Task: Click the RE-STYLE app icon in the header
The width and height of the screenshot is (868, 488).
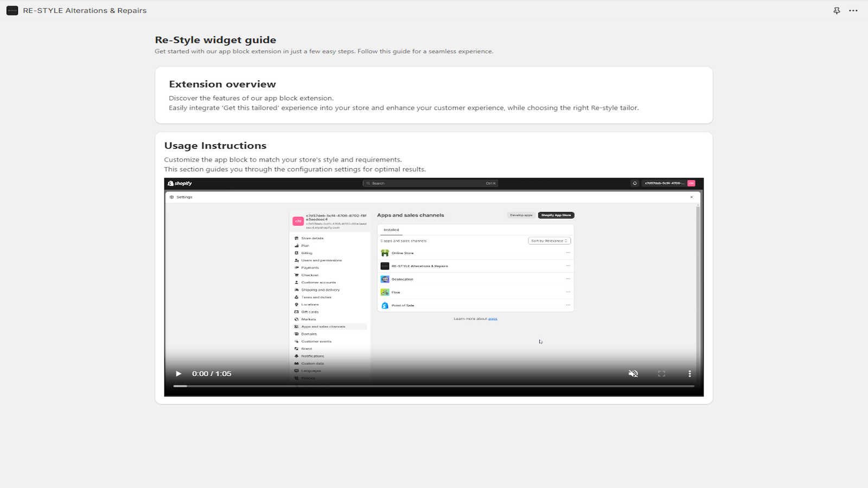Action: point(12,10)
